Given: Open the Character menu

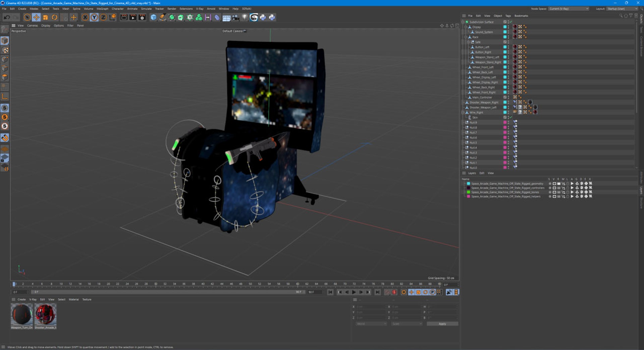Looking at the screenshot, I should [x=117, y=9].
